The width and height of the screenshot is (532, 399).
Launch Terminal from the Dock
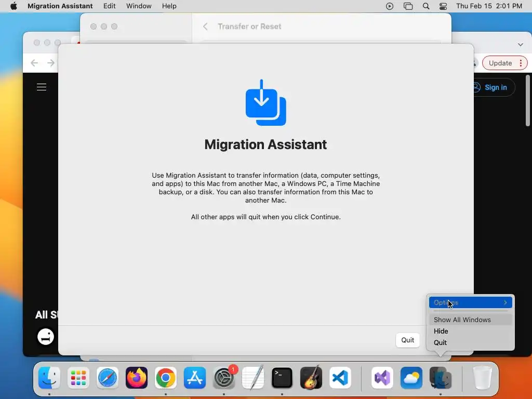click(x=282, y=378)
